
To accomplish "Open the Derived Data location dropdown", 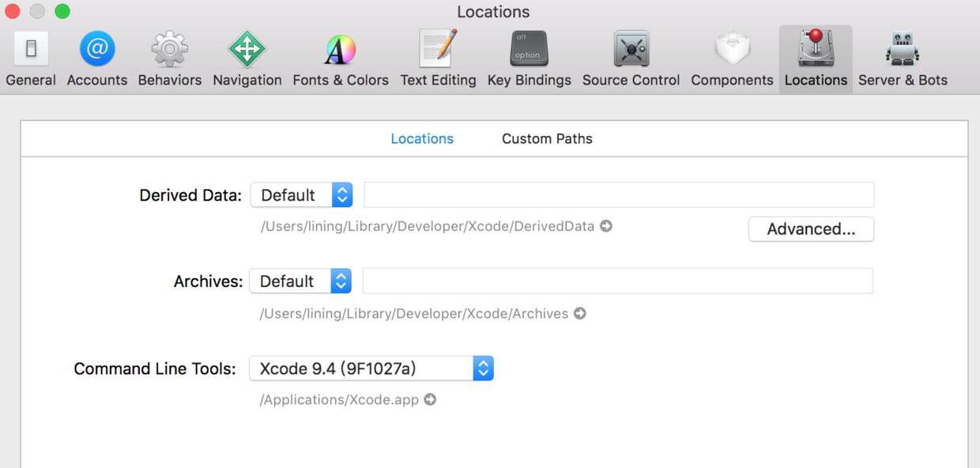I will 301,195.
